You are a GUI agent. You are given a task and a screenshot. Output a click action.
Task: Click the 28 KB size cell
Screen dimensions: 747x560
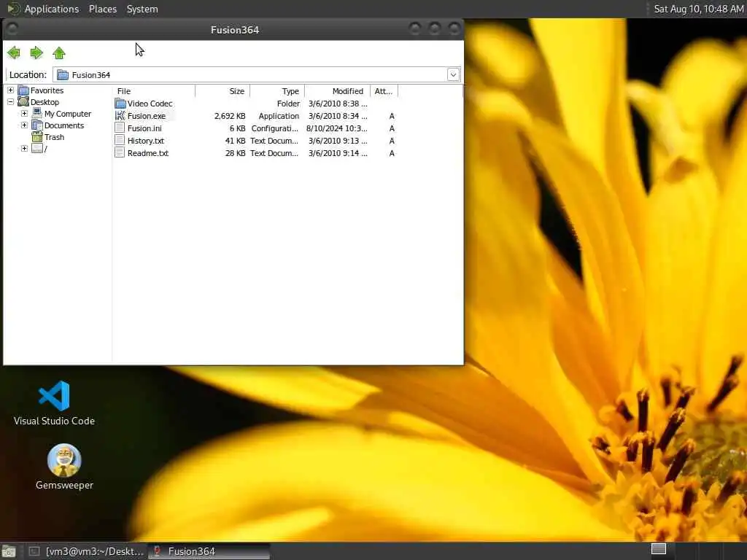tap(235, 153)
